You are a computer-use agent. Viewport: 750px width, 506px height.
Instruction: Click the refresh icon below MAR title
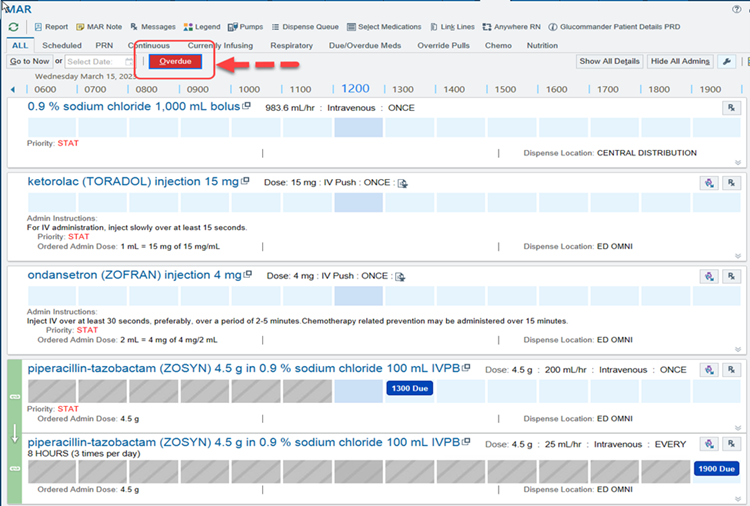click(x=13, y=26)
